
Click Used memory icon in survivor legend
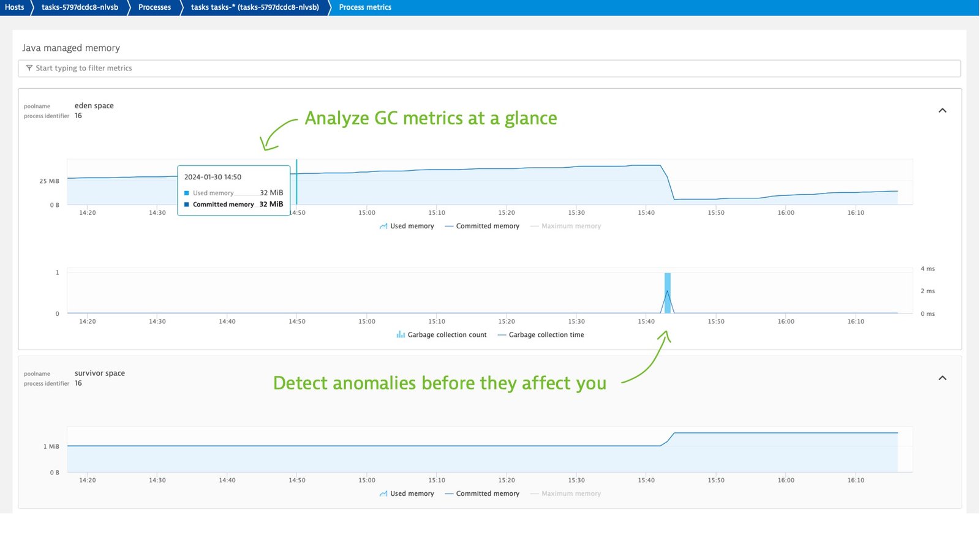pos(383,494)
